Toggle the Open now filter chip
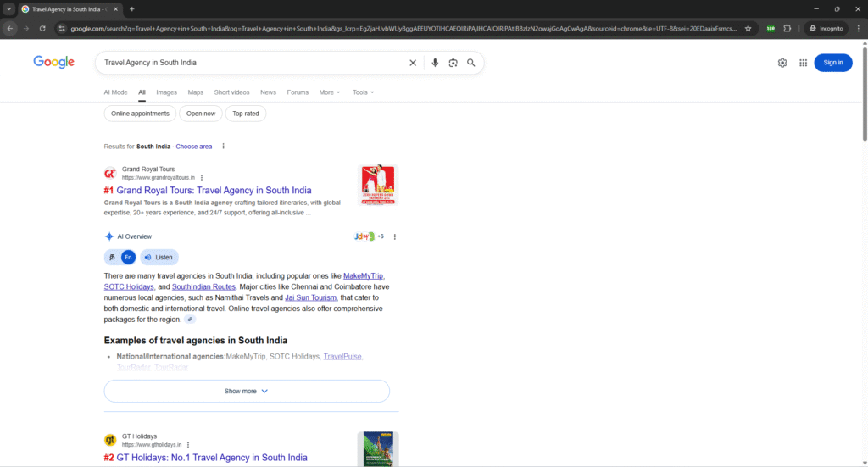868x467 pixels. coord(201,114)
